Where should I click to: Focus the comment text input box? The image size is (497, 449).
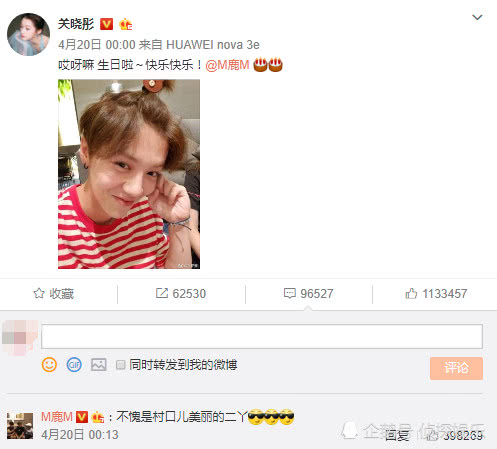[x=262, y=337]
